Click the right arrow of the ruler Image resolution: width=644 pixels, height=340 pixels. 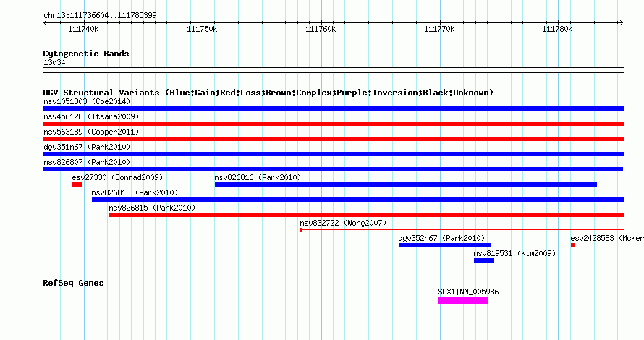(x=621, y=22)
